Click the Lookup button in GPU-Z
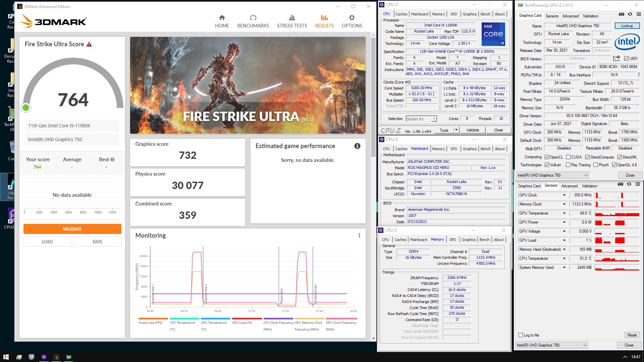The width and height of the screenshot is (644, 362). tap(627, 26)
